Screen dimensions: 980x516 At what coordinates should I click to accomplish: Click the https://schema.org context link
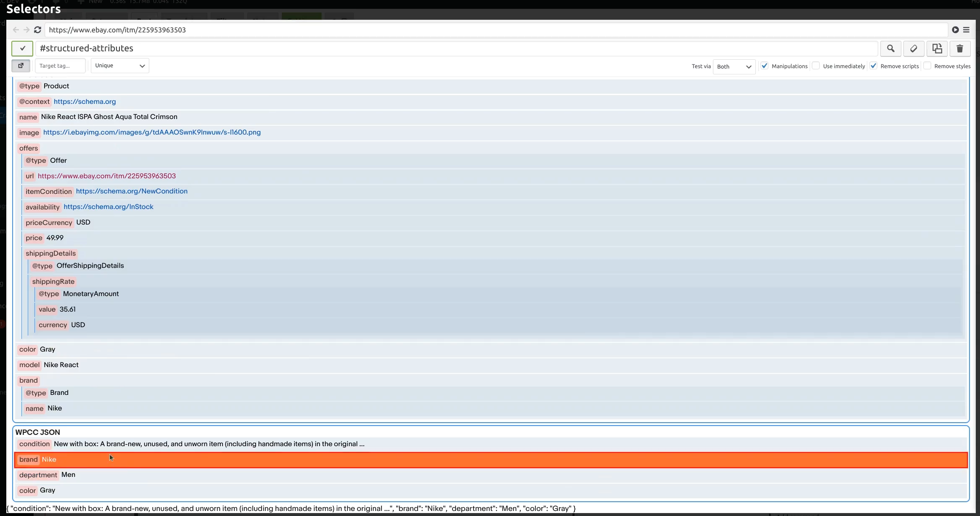click(84, 101)
